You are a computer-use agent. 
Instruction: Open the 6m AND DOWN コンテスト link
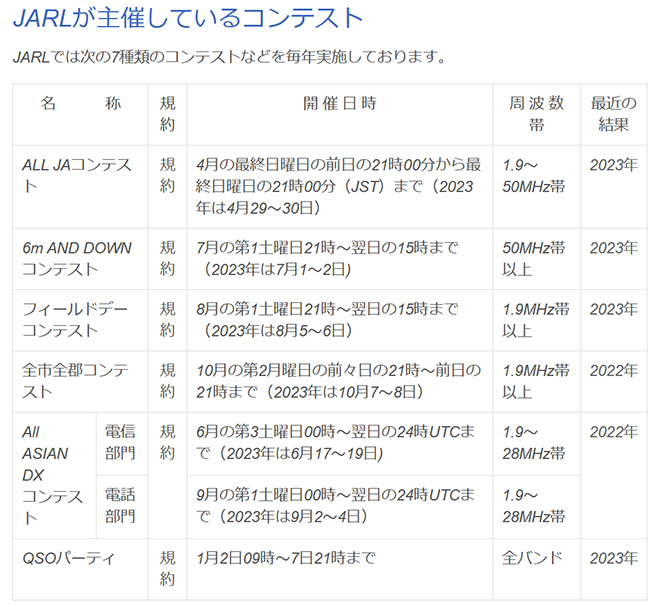pos(77,258)
